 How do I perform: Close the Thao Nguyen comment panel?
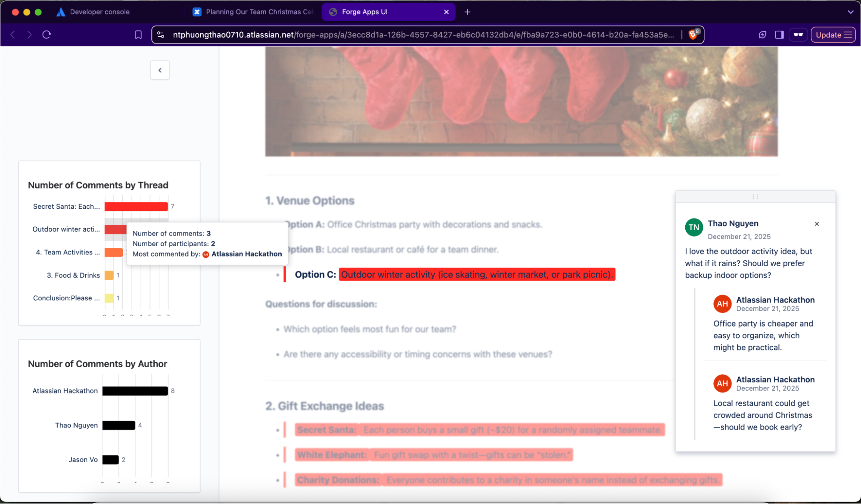coord(817,224)
